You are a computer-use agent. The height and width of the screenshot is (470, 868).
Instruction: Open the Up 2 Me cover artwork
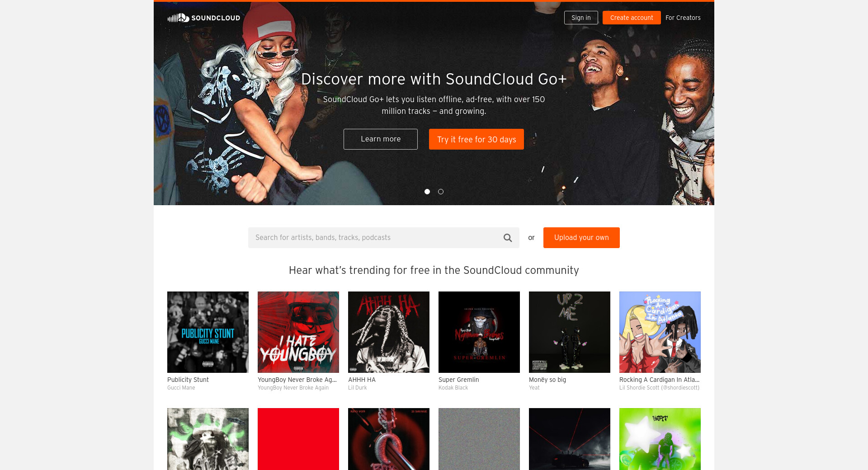pos(570,332)
